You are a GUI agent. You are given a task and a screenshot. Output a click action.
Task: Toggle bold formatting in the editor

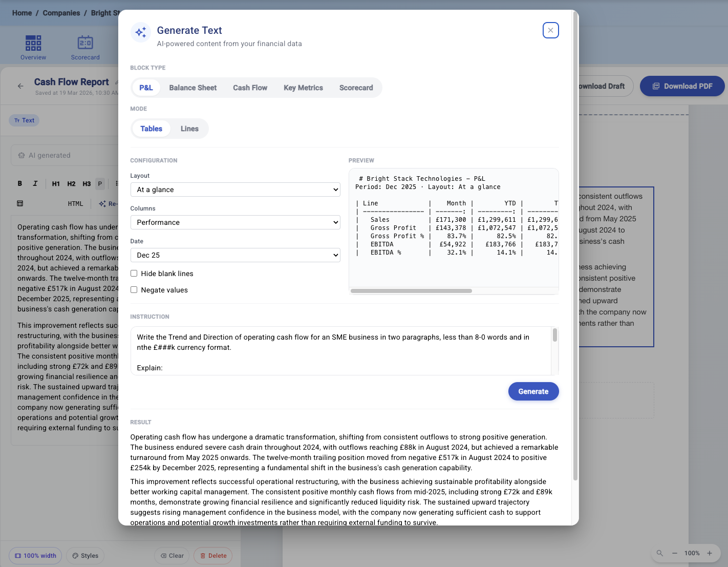[20, 183]
